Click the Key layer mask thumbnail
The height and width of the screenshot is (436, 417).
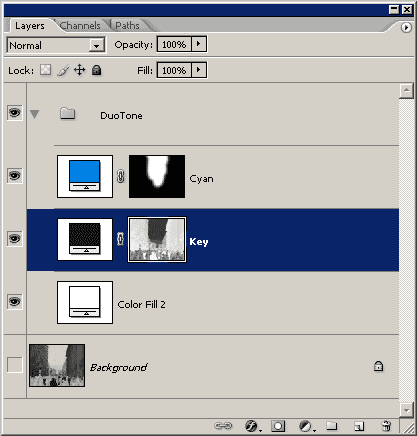(157, 239)
